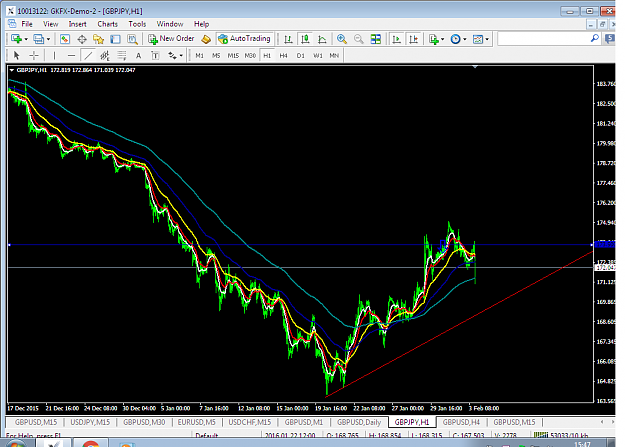Switch timeframe to M1
The width and height of the screenshot is (625, 447).
click(x=199, y=55)
